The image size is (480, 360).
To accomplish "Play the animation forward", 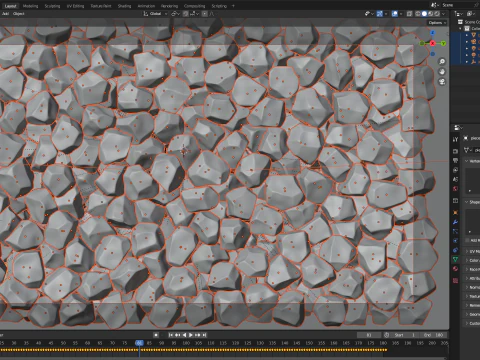I will (191, 335).
